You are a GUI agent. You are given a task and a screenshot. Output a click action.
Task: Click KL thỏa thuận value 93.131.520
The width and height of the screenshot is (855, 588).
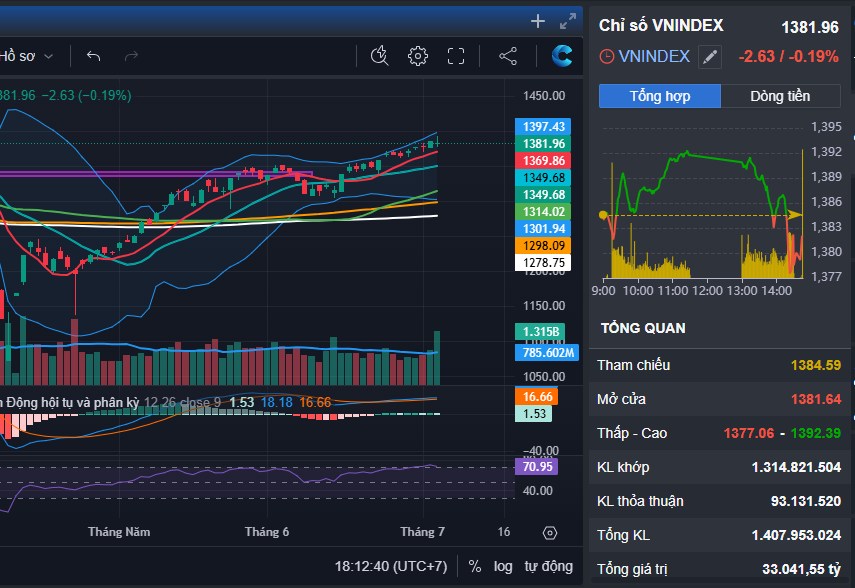tap(805, 501)
